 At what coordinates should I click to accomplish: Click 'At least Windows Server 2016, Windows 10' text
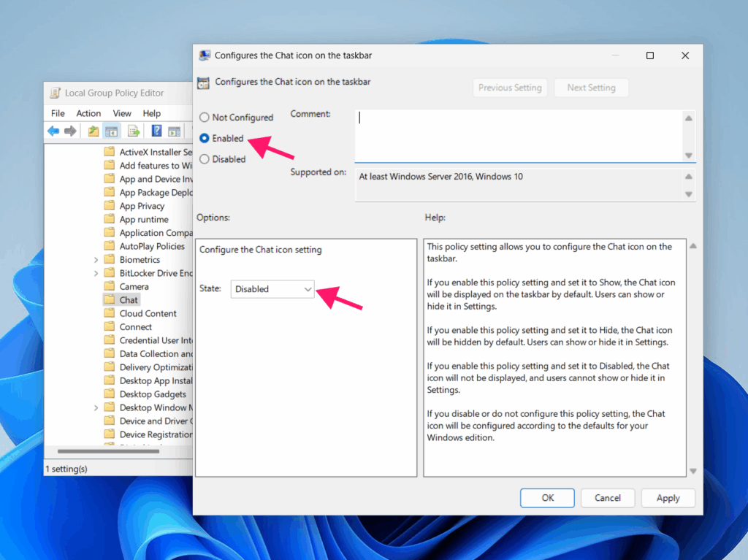click(440, 177)
